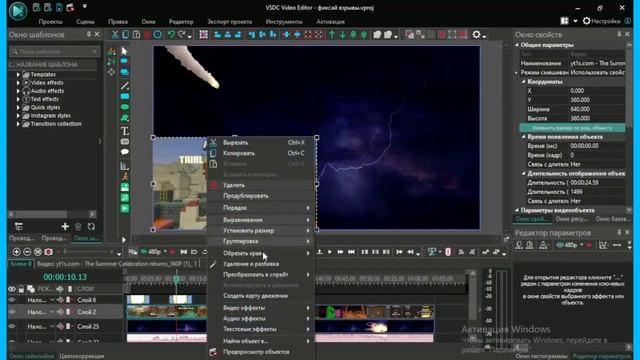
Task: Expand the Templates folder in tree
Action: pyautogui.click(x=18, y=75)
